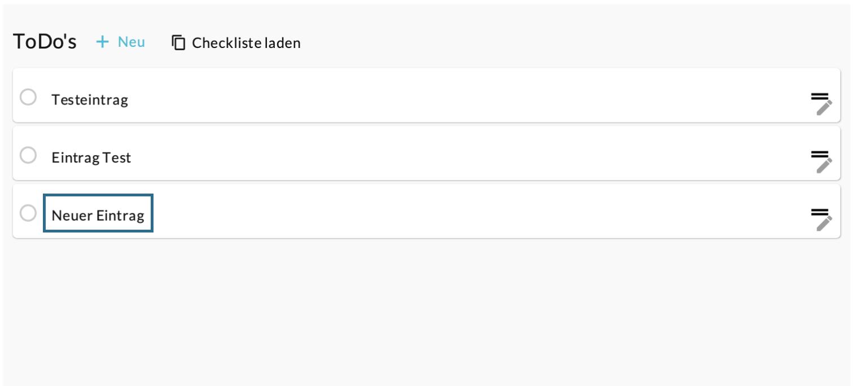Screen dimensions: 868x386
Task: Click the highlighted Neuer Eintrag text
Action: (98, 215)
